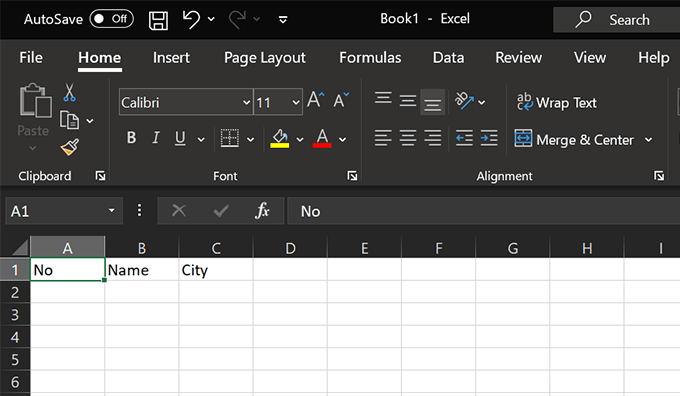This screenshot has height=396, width=680.
Task: Click Merge & Center button
Action: point(574,139)
